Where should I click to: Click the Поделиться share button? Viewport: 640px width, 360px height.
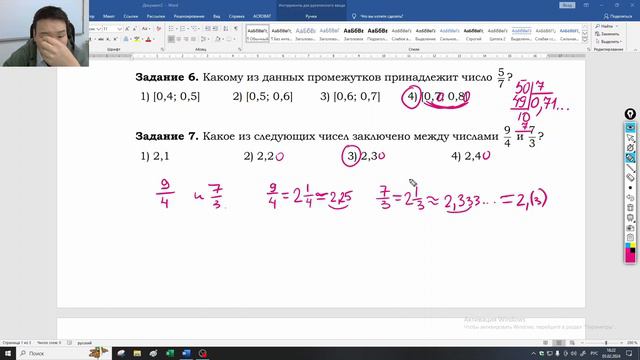pos(618,16)
